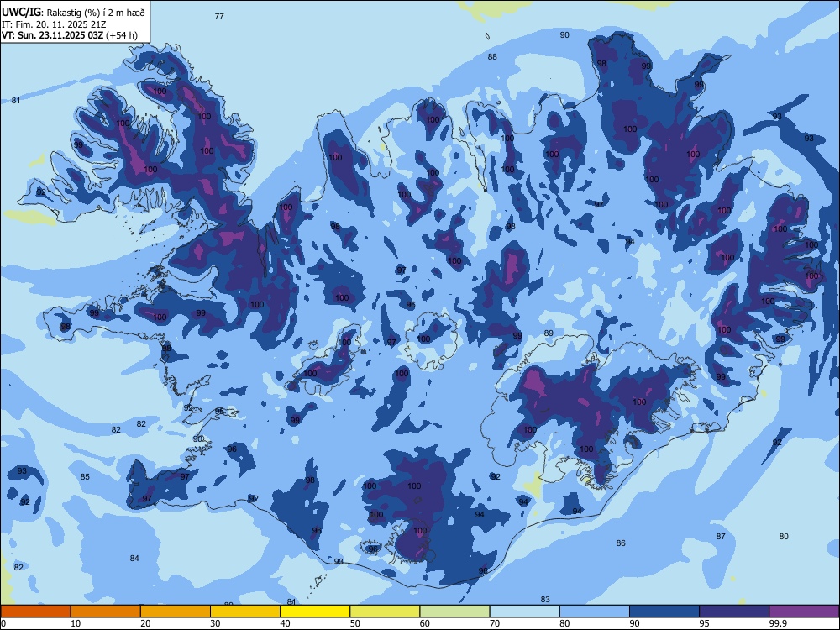Viewport: 840px width, 630px height.
Task: Pick the amber 20–30 legend swatch
Action: (176, 612)
